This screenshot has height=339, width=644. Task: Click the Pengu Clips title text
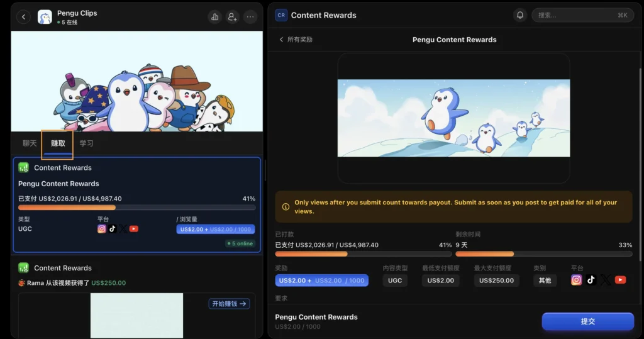coord(77,13)
